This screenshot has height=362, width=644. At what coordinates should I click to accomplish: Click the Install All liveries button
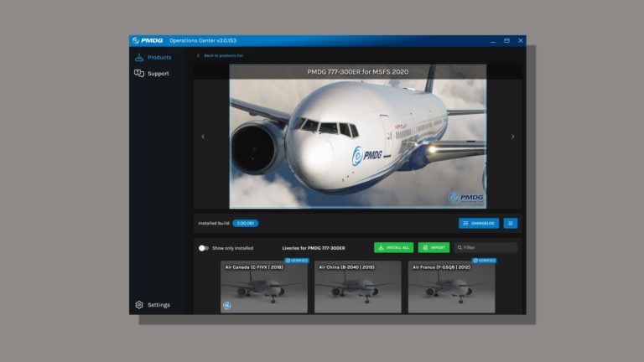[x=393, y=248]
